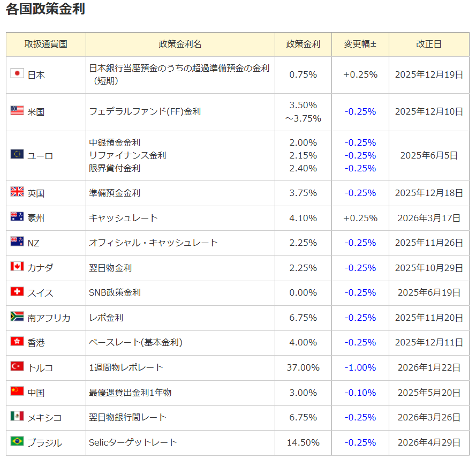The height and width of the screenshot is (459, 476).
Task: Click the 準備預金金利 rate name
Action: (x=115, y=193)
